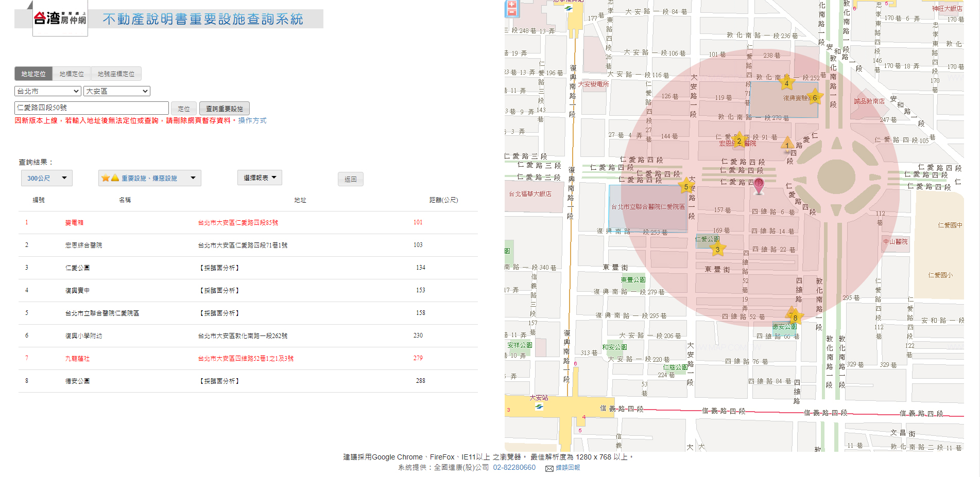This screenshot has width=980, height=477.
Task: Click the 查詢重要設施 button
Action: pos(224,109)
